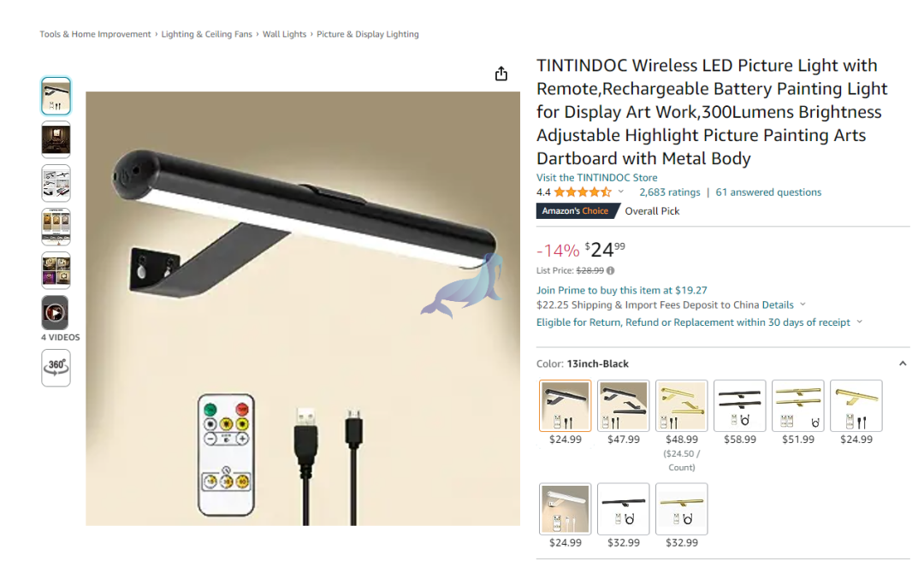This screenshot has width=924, height=573.
Task: Play the product videos thumbnail
Action: click(x=55, y=312)
